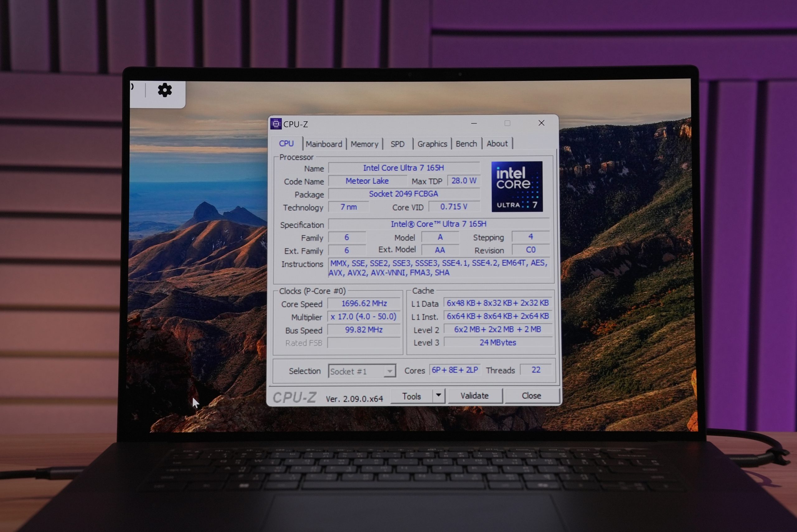This screenshot has width=797, height=532.
Task: Click the Socket 2049 FCBGA package value
Action: [x=403, y=194]
